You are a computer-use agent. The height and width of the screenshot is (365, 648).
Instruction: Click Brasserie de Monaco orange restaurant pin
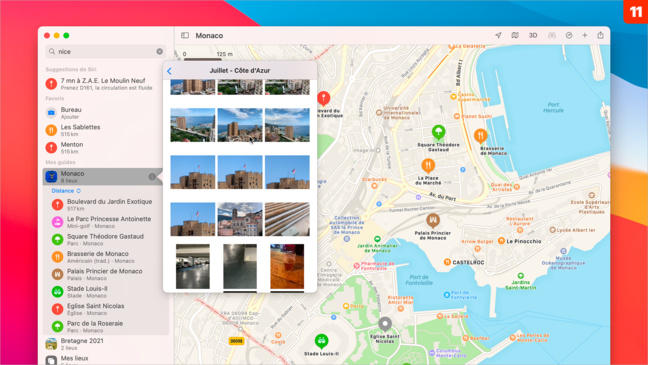click(480, 136)
